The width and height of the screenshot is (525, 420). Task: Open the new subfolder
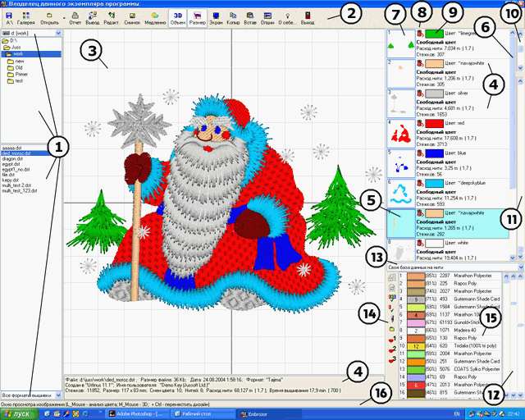click(16, 62)
